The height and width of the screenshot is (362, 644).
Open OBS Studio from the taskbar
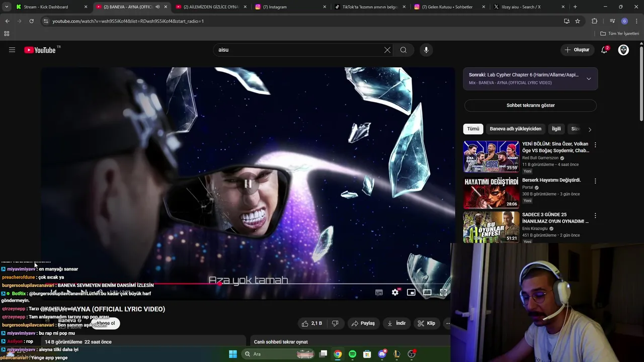412,354
